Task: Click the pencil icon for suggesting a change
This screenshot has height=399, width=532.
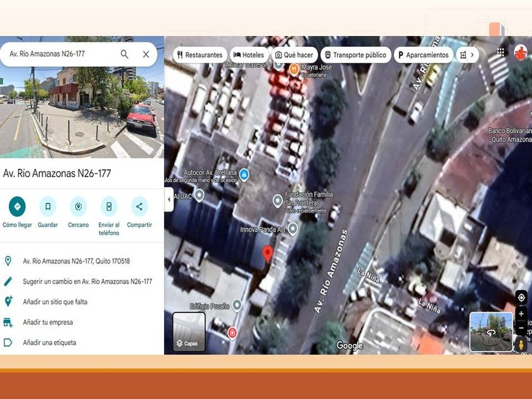Action: coord(8,281)
